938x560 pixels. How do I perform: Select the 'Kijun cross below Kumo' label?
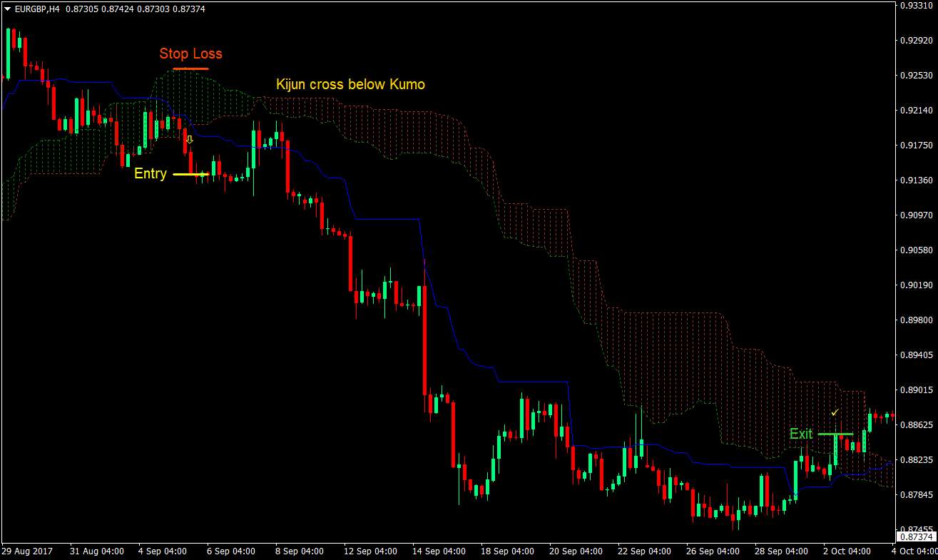(x=350, y=84)
